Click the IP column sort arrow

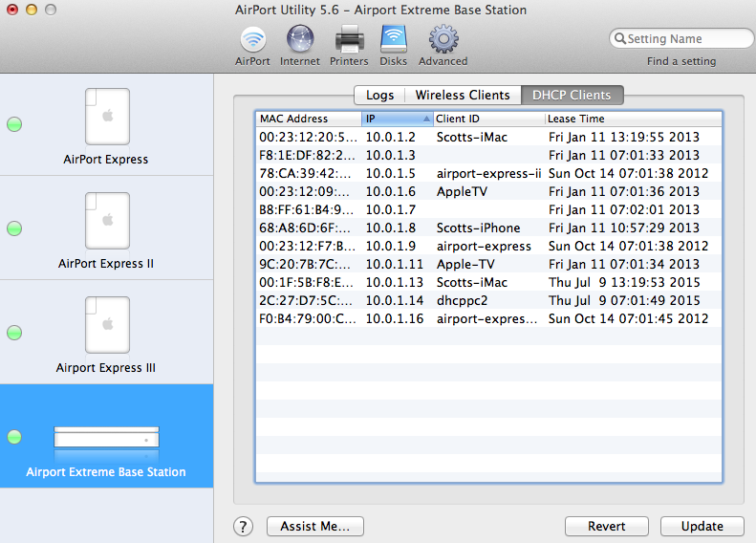click(x=426, y=119)
